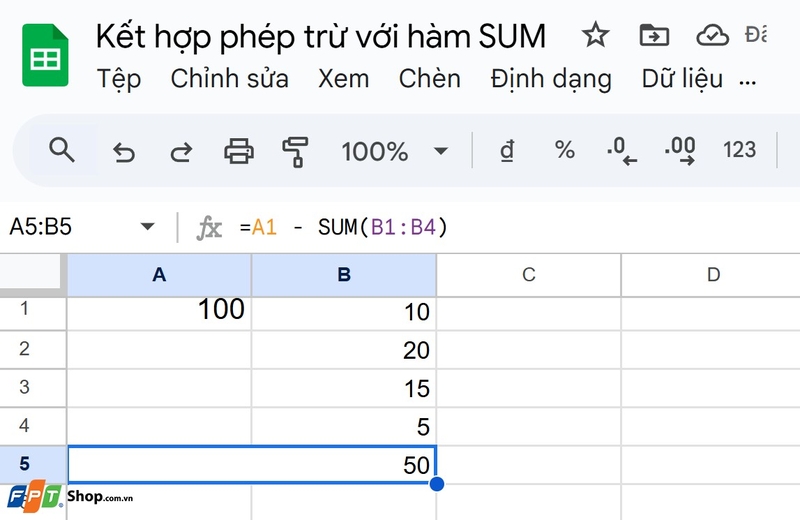
Task: Open more number formats (123)
Action: 739,150
